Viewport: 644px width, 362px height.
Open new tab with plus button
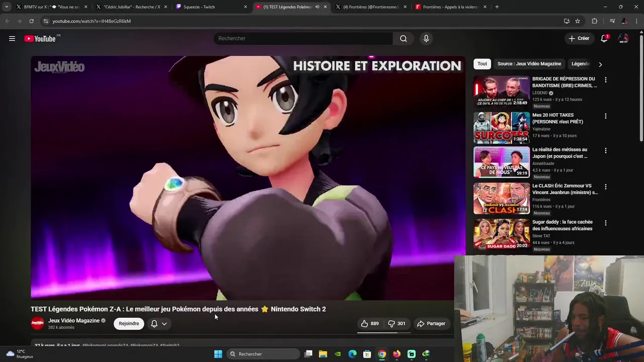coord(497,7)
